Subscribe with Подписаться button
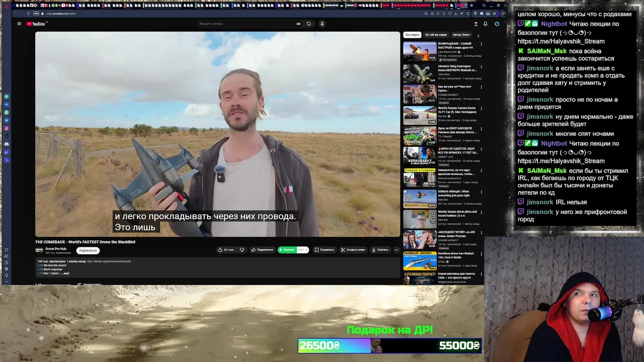Viewport: 644px width, 362px height. click(x=88, y=250)
